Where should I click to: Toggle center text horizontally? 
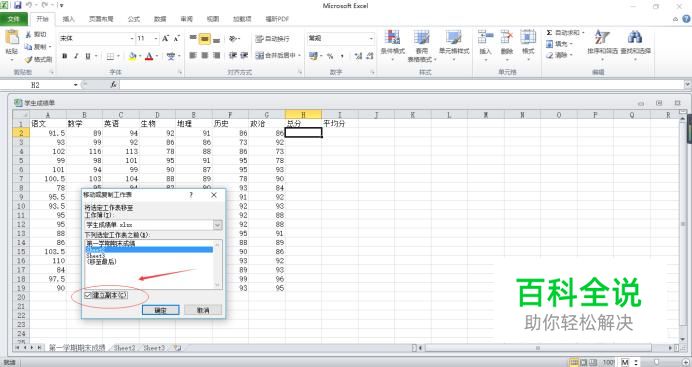204,56
